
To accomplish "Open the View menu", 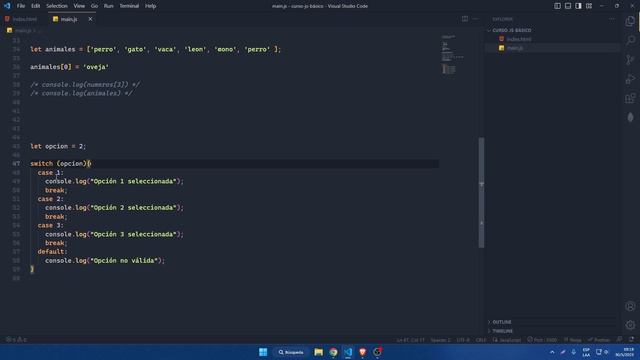I will (79, 6).
